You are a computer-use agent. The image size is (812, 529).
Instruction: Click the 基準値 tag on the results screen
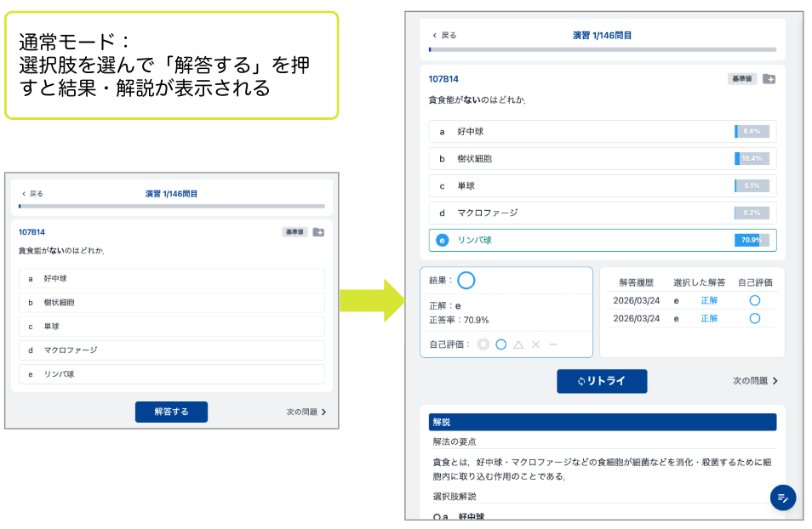(741, 79)
